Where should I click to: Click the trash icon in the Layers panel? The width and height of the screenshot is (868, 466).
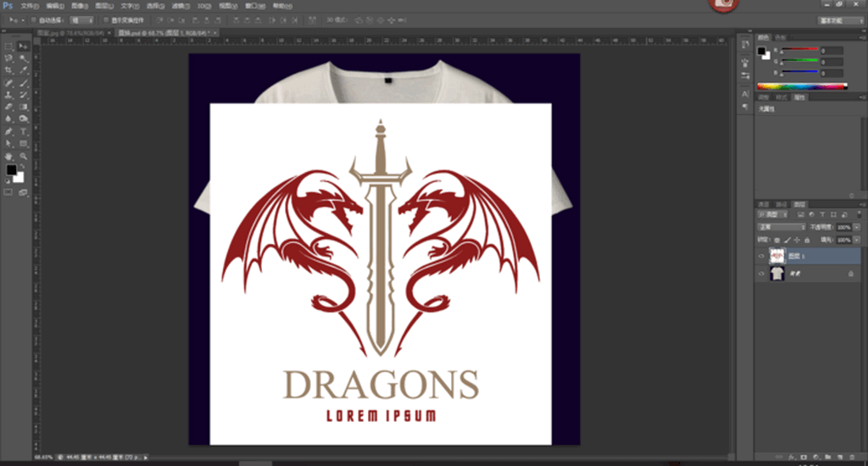click(853, 458)
